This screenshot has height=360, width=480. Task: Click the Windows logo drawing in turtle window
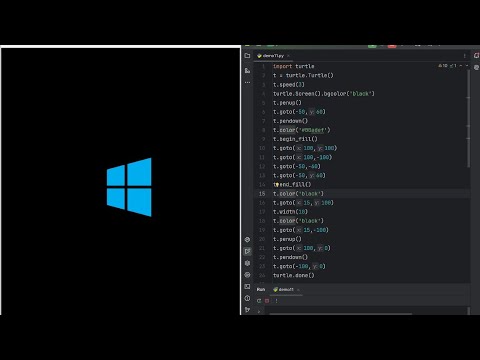(129, 187)
